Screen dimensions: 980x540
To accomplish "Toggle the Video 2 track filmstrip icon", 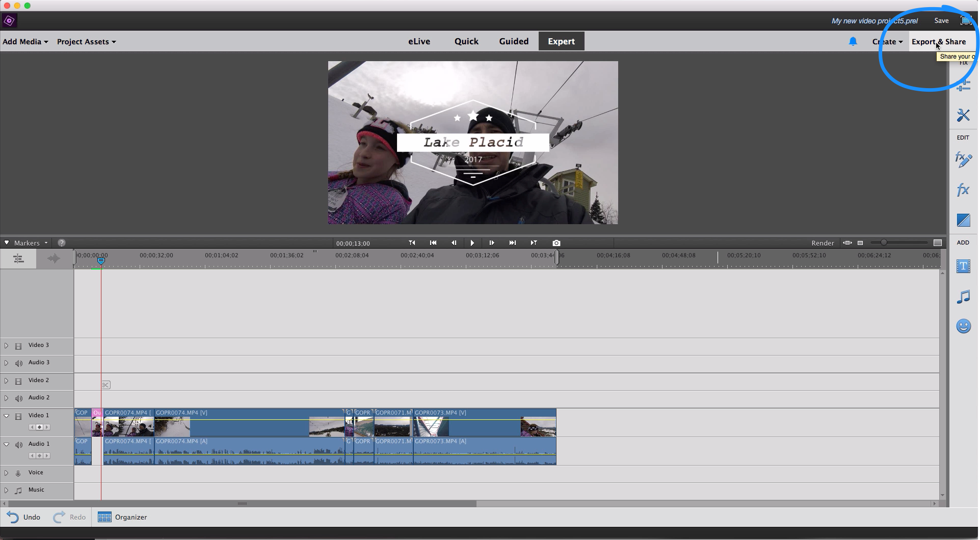I will (18, 381).
